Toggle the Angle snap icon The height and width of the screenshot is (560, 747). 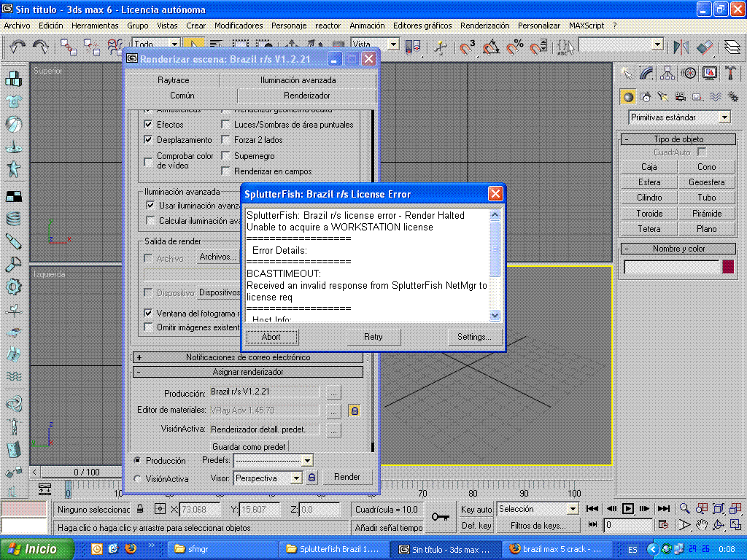[x=491, y=47]
